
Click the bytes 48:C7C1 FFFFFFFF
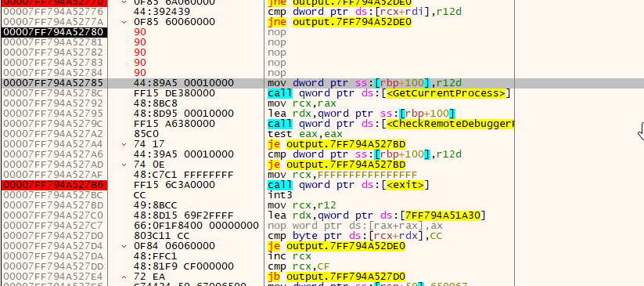click(184, 175)
